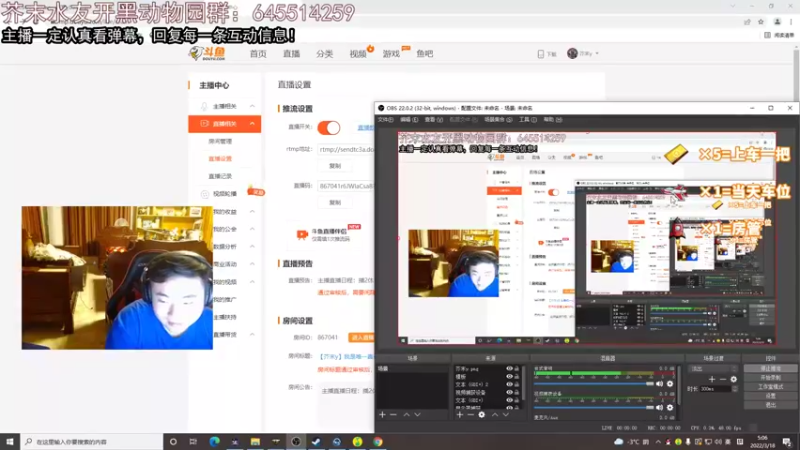Expand the 我的公会 sidebar section
Viewport: 800px width, 450px height.
[x=253, y=229]
